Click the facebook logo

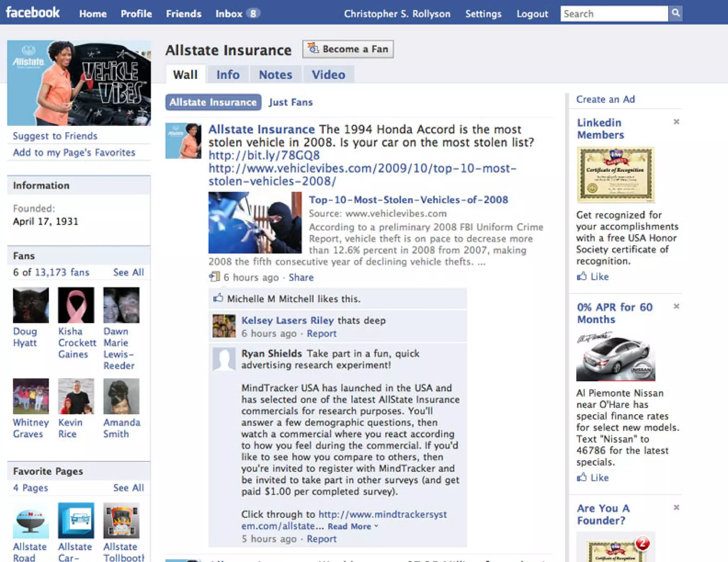(x=33, y=13)
